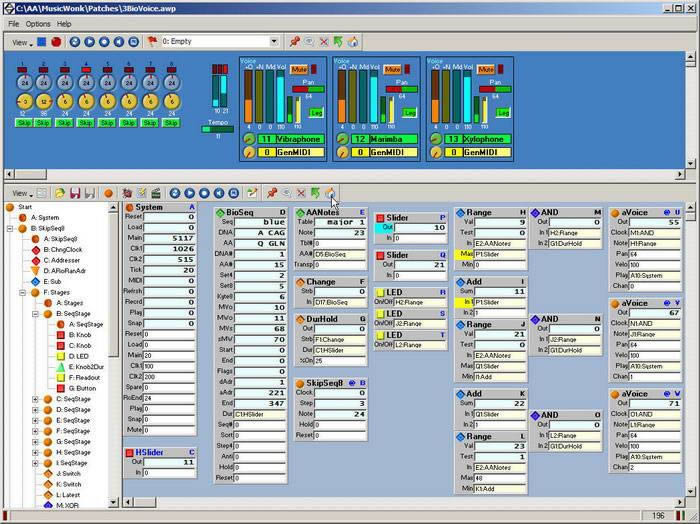
Task: Click the RoEnd field showing 24 in System
Action: 169,398
